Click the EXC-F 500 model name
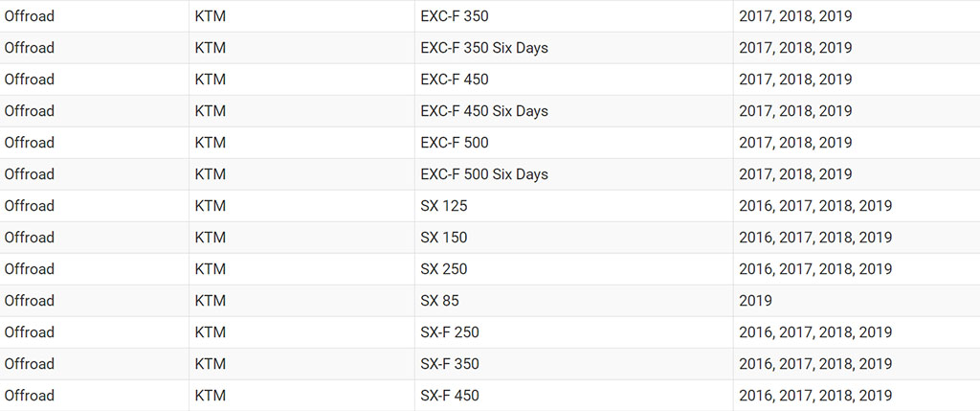 (x=455, y=143)
